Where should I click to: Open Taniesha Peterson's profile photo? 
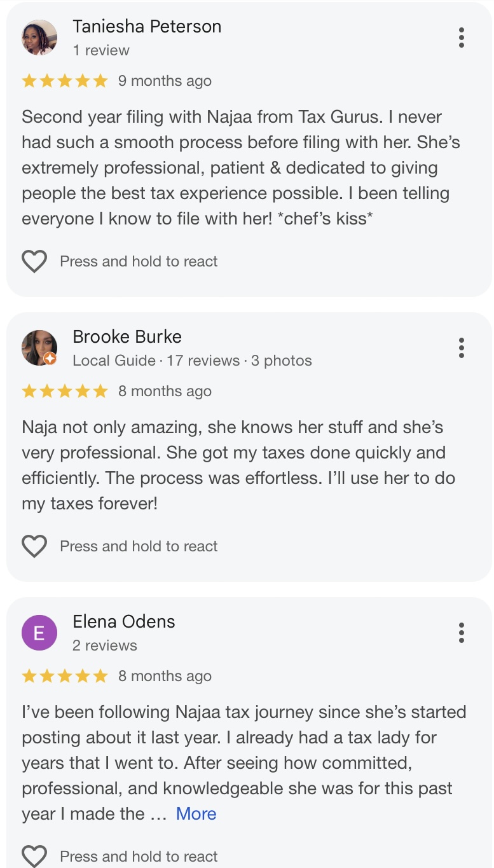(x=39, y=38)
